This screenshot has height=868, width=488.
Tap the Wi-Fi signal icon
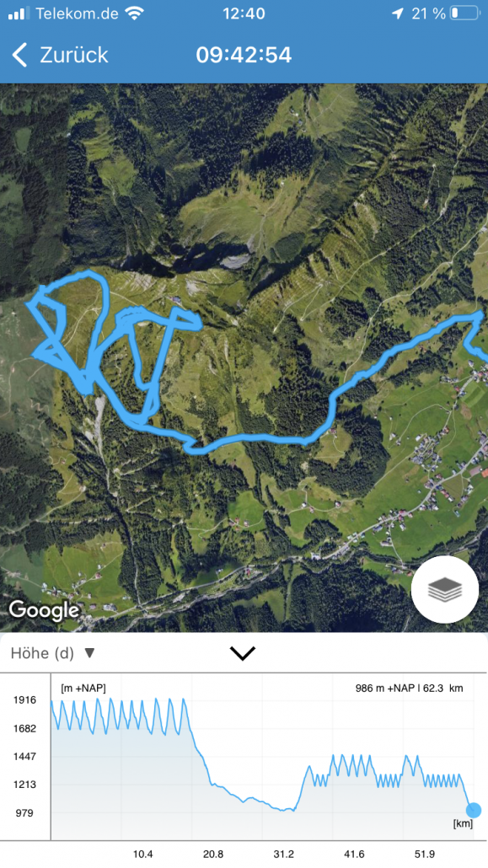(x=134, y=13)
